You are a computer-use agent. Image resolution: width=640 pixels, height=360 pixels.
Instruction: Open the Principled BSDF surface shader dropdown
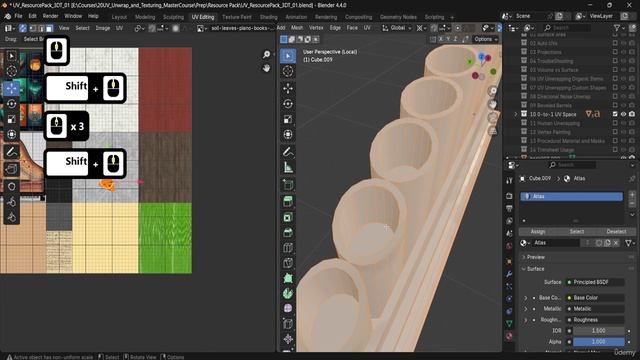pos(595,282)
